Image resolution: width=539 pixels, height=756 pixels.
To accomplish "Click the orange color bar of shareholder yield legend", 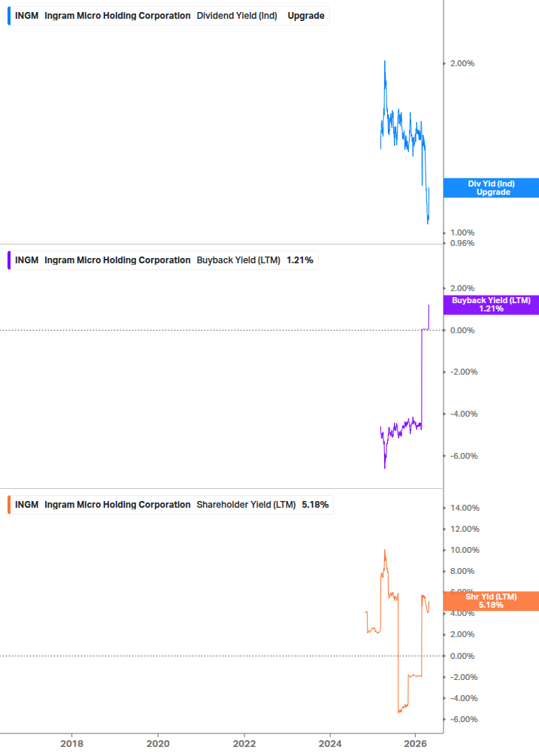I will tap(9, 505).
